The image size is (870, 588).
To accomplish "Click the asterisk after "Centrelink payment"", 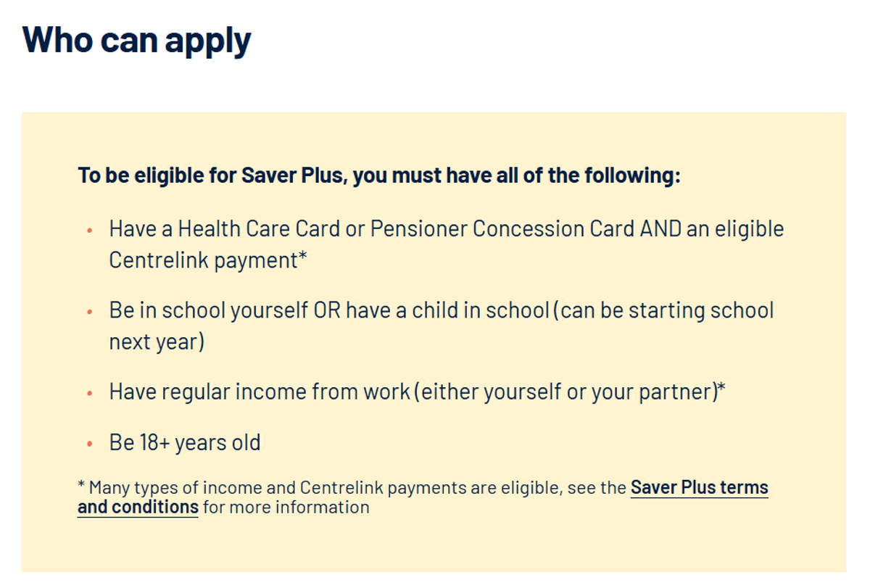I will [303, 255].
